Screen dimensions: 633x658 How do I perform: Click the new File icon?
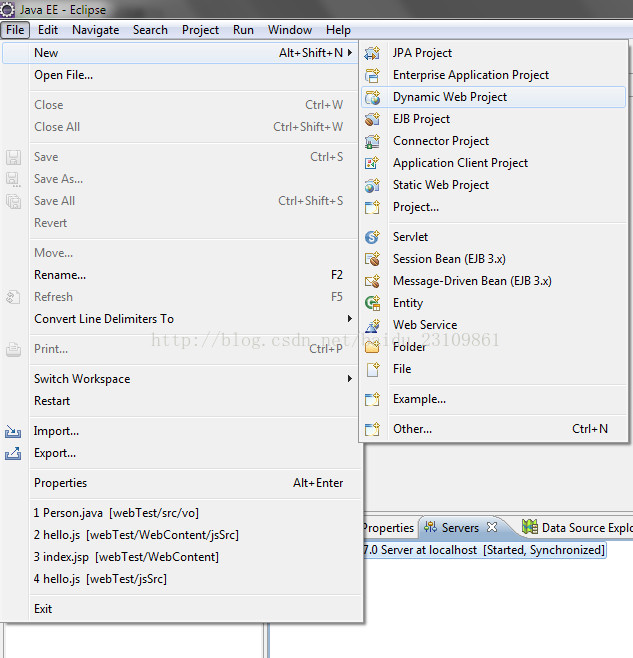(x=372, y=369)
